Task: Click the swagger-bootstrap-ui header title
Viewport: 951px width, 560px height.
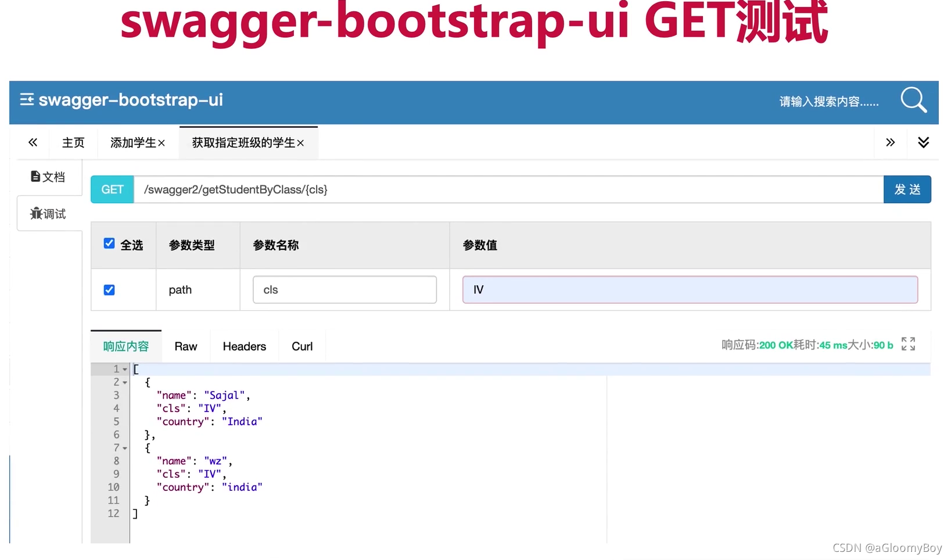Action: (131, 100)
